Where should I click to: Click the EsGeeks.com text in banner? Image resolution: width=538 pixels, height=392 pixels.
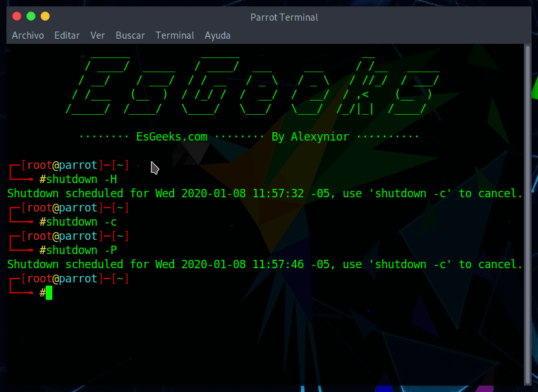[x=172, y=137]
